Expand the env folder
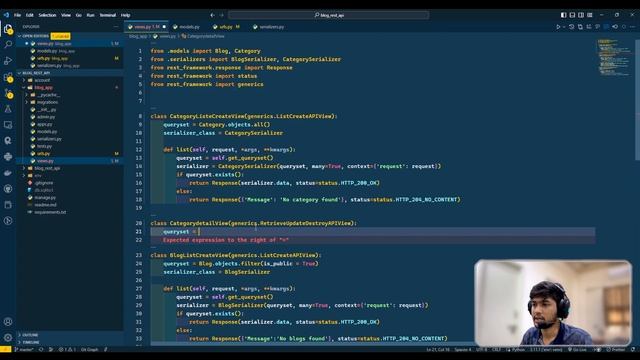This screenshot has width=640, height=360. coord(24,176)
